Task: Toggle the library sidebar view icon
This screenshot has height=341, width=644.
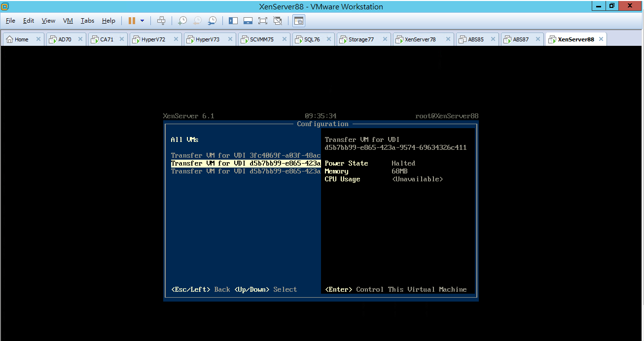Action: [x=233, y=21]
